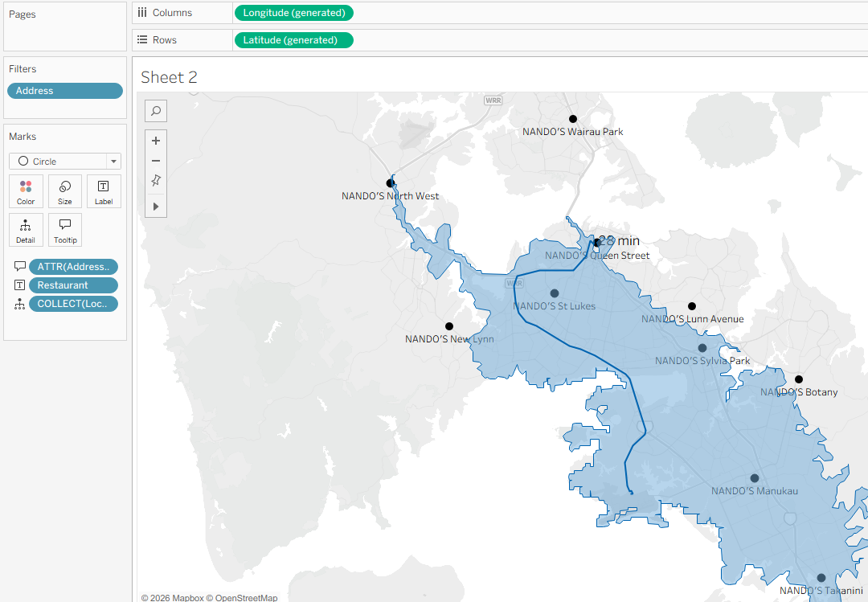Click the tooltip icon beside ATTR(Address..)

20,266
